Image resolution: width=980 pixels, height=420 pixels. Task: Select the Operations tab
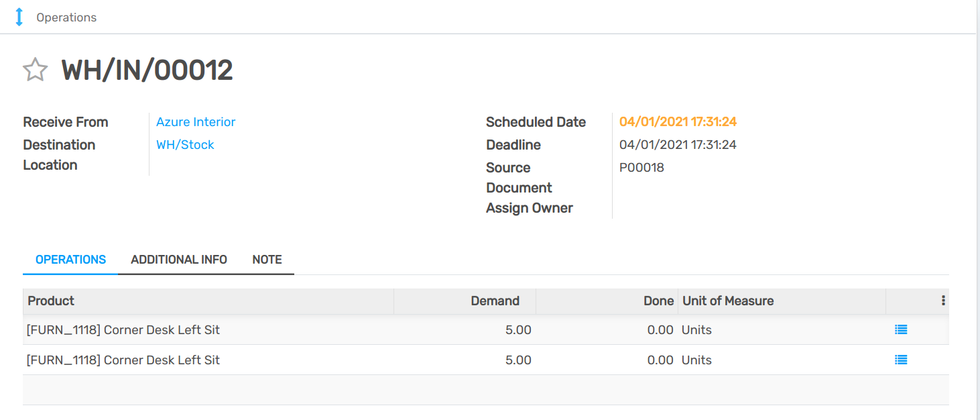coord(70,260)
